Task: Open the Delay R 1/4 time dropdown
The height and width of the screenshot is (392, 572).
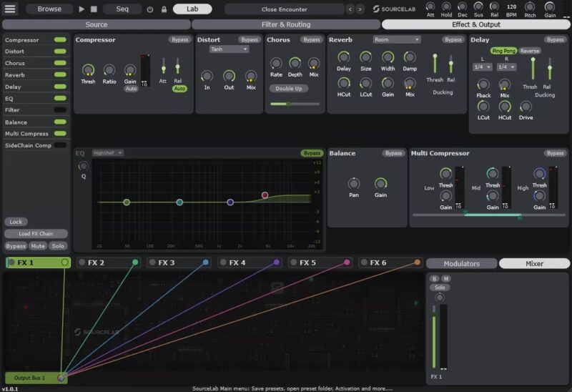Action: (x=506, y=67)
